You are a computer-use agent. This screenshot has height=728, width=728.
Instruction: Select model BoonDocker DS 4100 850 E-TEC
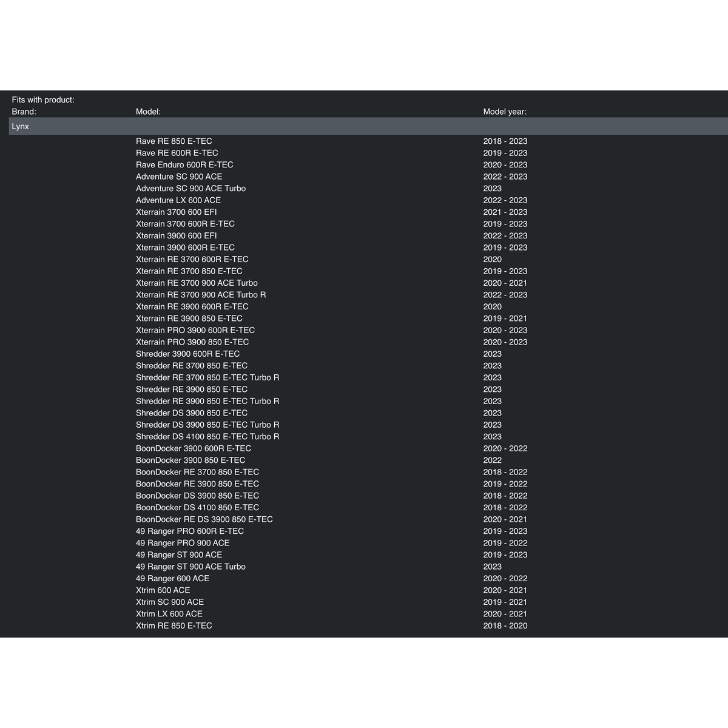click(x=197, y=508)
